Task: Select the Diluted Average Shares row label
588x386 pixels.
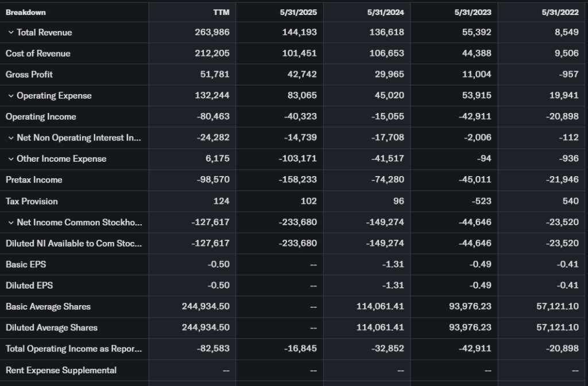Action: click(x=52, y=327)
